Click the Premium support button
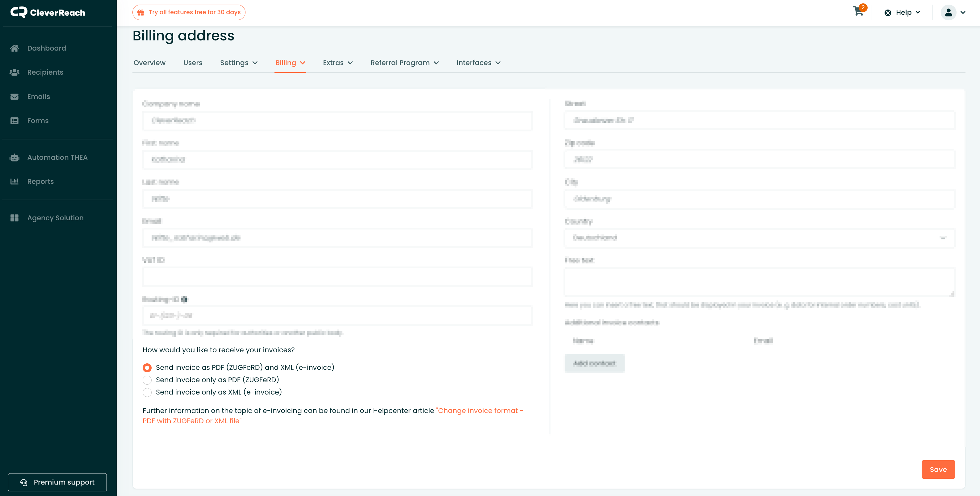The height and width of the screenshot is (496, 980). tap(57, 482)
